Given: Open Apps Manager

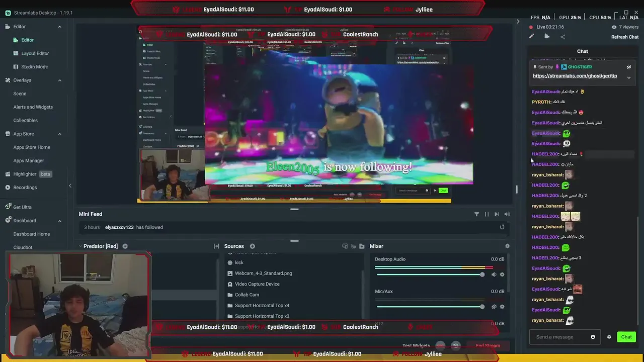Looking at the screenshot, I should click(29, 161).
